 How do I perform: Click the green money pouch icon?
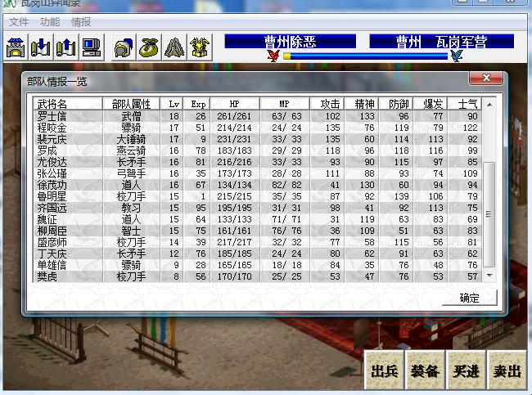click(x=149, y=47)
